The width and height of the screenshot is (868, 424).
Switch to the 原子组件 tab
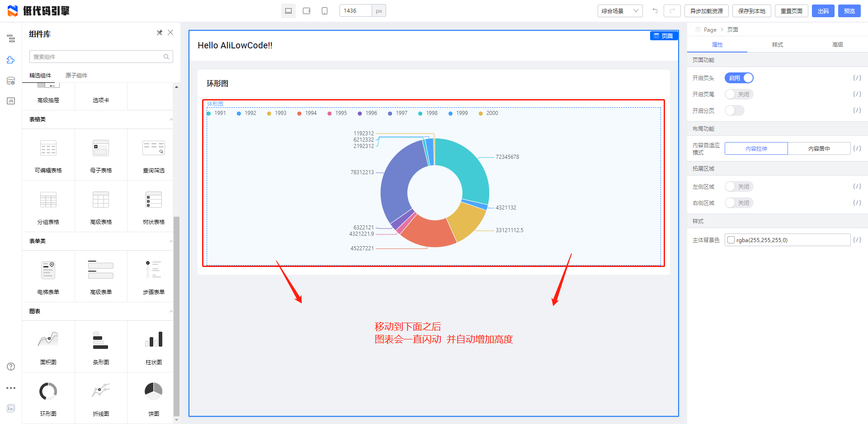click(x=76, y=76)
